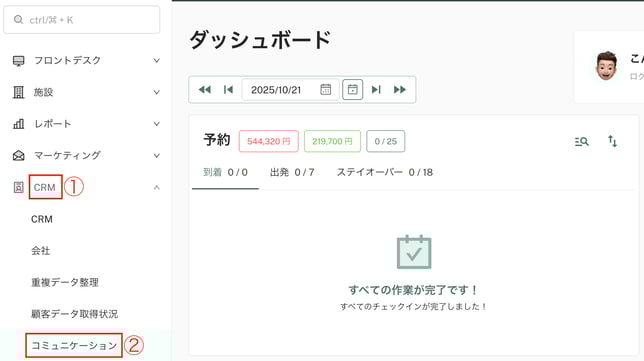Click the 544,320 円 red badge
The height and width of the screenshot is (361, 644).
(x=269, y=141)
